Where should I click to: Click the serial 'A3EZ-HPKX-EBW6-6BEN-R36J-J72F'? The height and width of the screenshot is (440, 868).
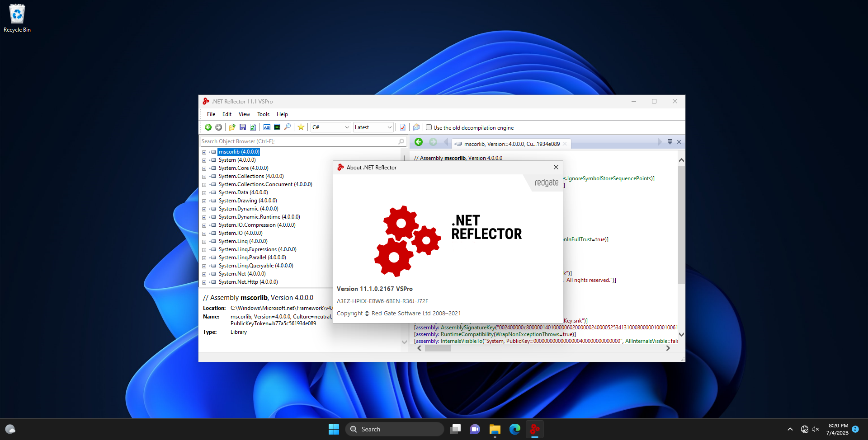point(382,301)
